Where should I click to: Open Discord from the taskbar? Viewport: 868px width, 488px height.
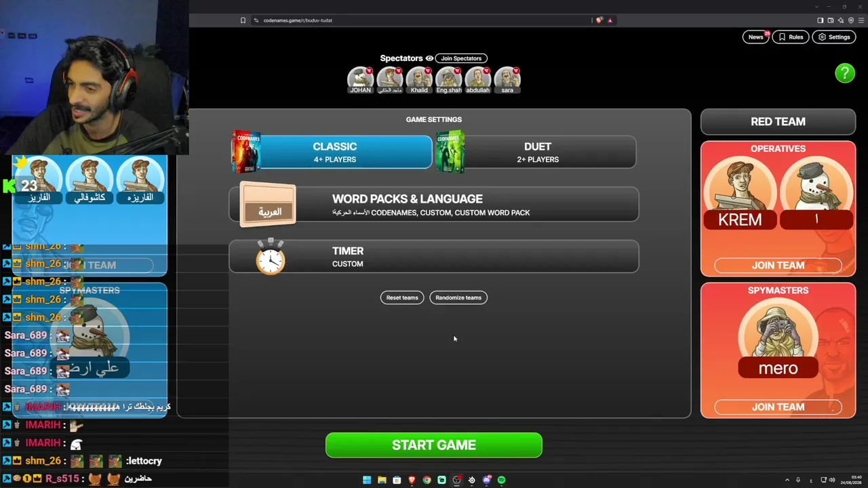pos(486,480)
